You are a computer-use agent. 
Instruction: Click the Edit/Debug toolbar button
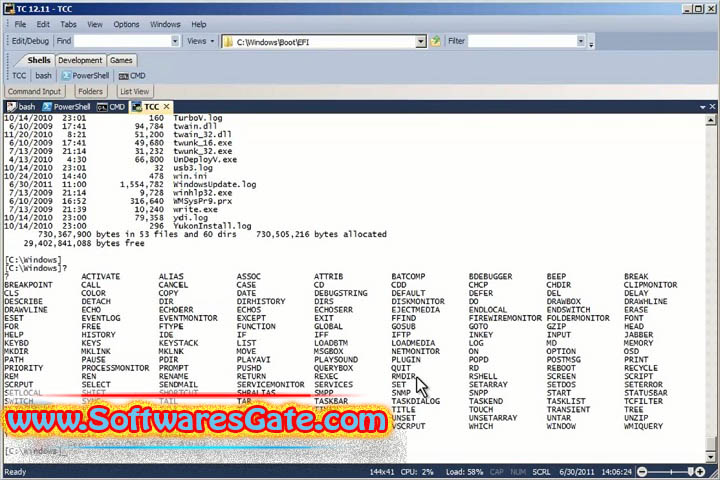pos(30,41)
